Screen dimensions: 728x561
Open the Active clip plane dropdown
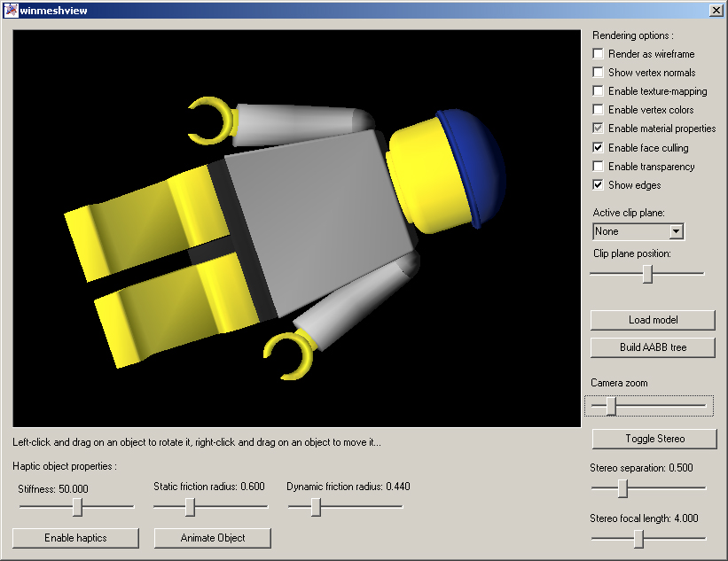pos(676,231)
